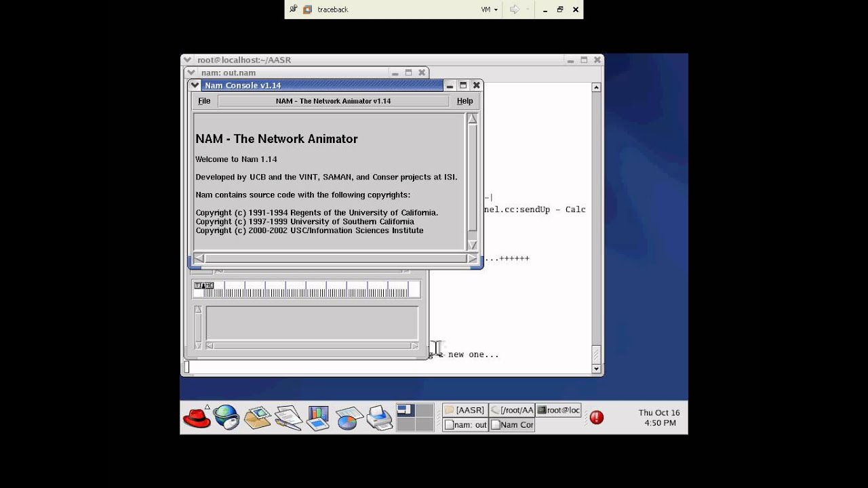Switch to the second workspace in pager
This screenshot has width=868, height=488.
point(425,410)
